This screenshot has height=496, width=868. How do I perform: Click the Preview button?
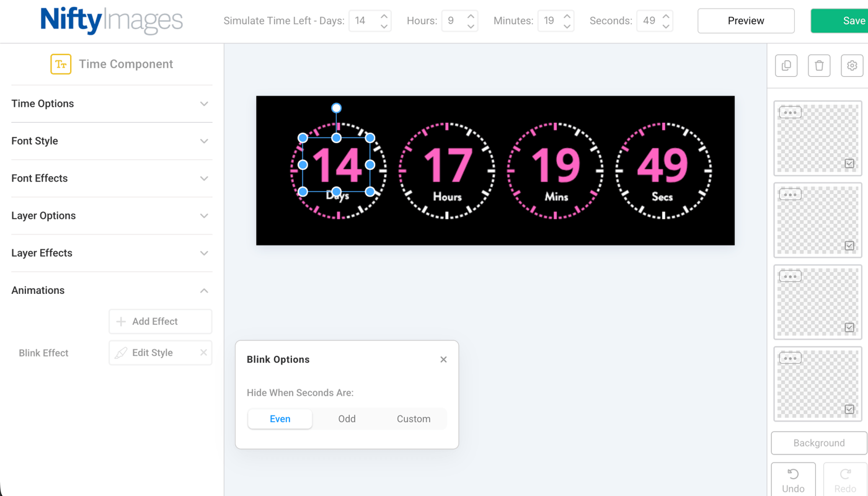[746, 20]
